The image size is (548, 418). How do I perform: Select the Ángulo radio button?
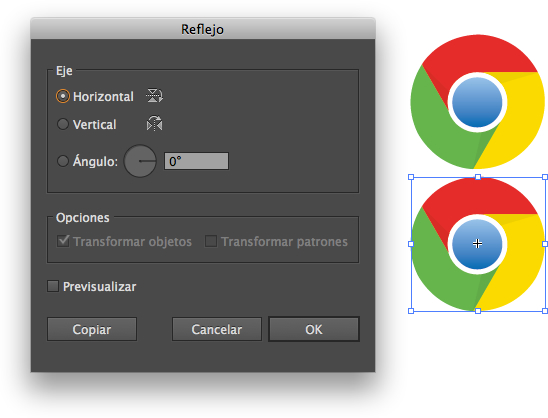point(63,161)
